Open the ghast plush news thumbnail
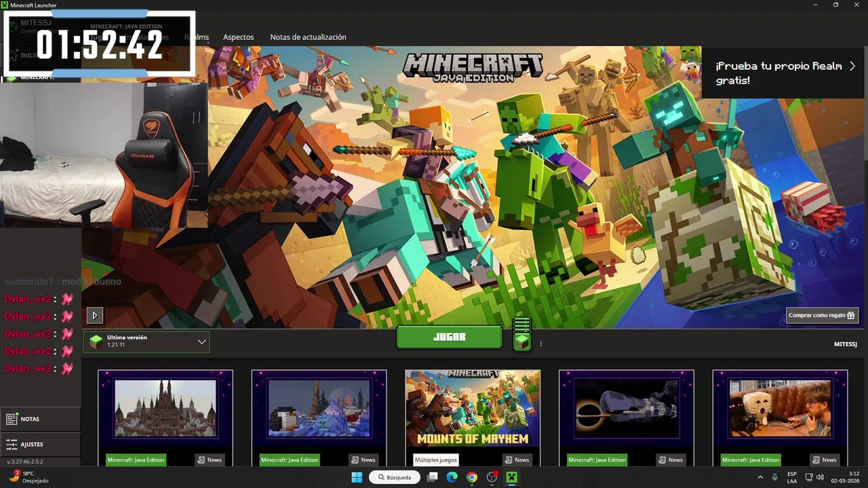Screen dimensions: 868x488 [781, 409]
